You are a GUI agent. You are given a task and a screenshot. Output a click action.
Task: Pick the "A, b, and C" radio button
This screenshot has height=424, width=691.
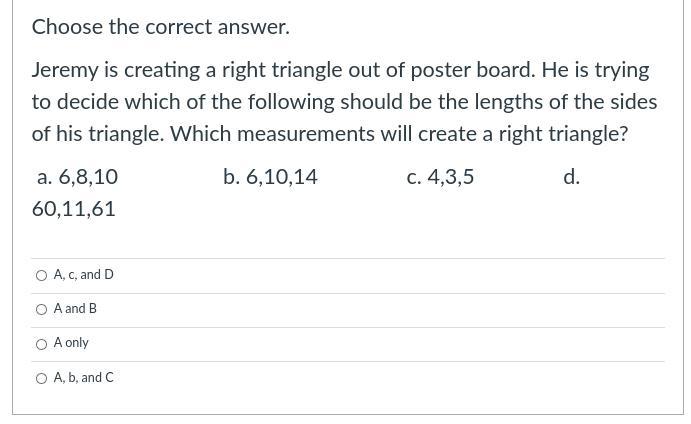pyautogui.click(x=41, y=378)
